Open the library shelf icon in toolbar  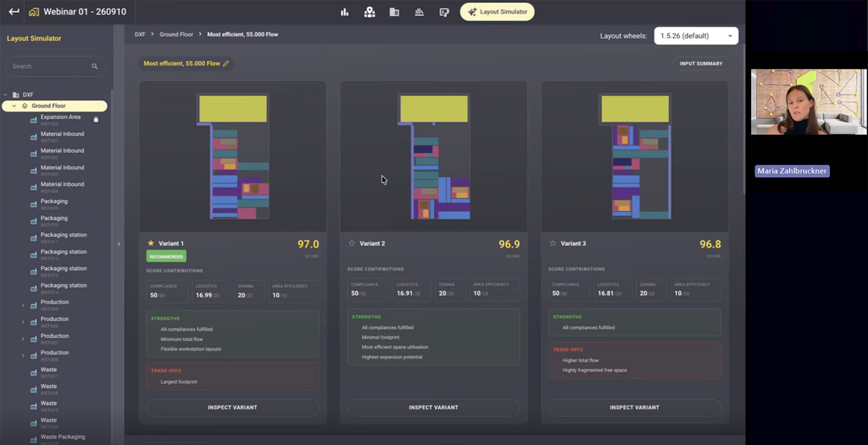[x=420, y=12]
